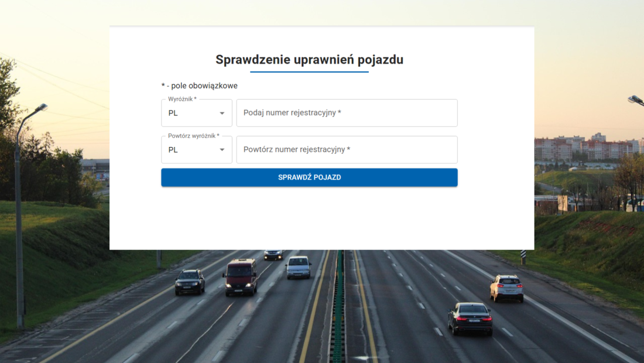Click the red van on the highway

(240, 276)
